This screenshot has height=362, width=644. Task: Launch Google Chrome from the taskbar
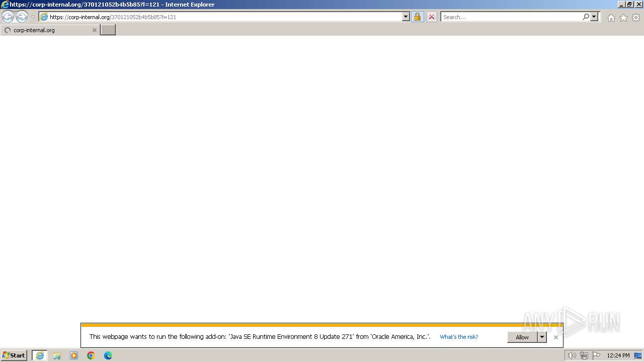[x=91, y=355]
